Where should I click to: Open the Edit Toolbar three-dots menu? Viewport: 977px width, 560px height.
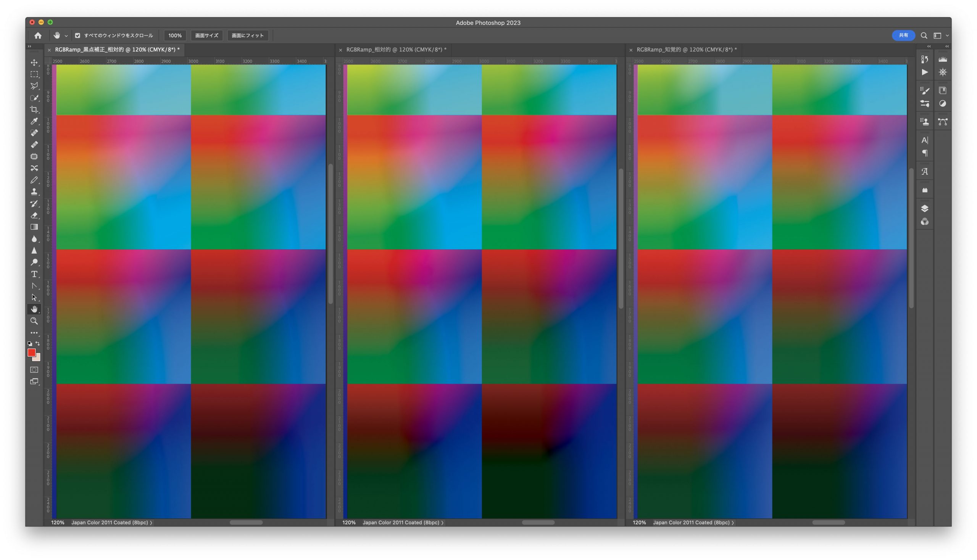tap(34, 333)
